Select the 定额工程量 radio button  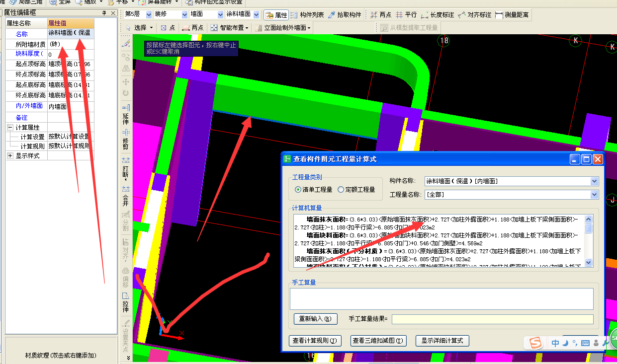pyautogui.click(x=356, y=189)
